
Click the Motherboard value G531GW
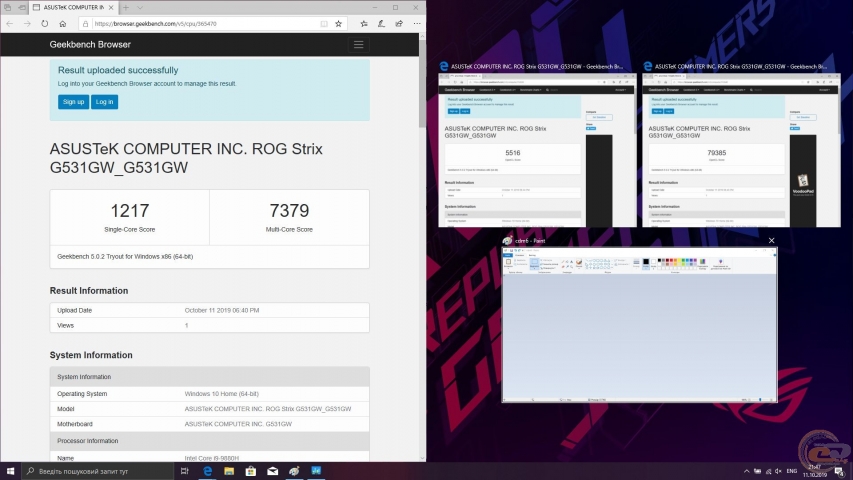(238, 424)
